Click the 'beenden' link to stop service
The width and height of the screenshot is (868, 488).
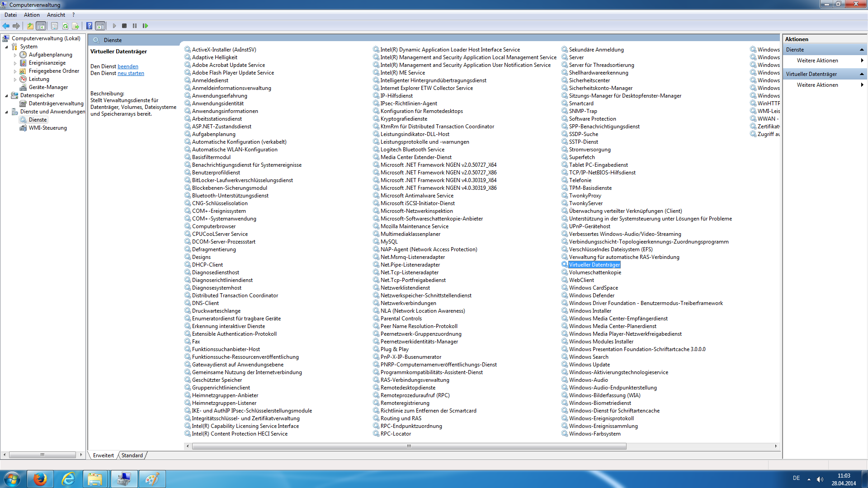coord(128,66)
